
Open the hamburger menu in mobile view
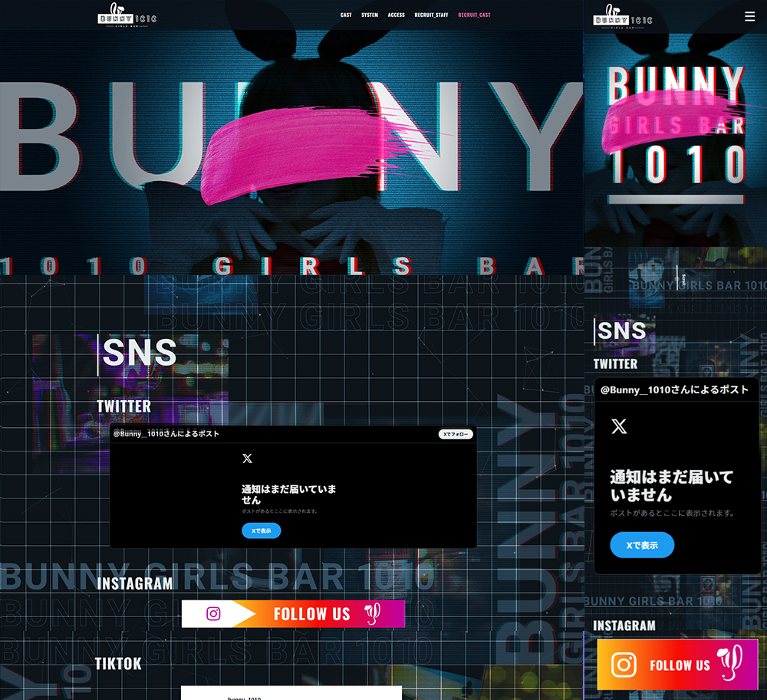click(749, 16)
